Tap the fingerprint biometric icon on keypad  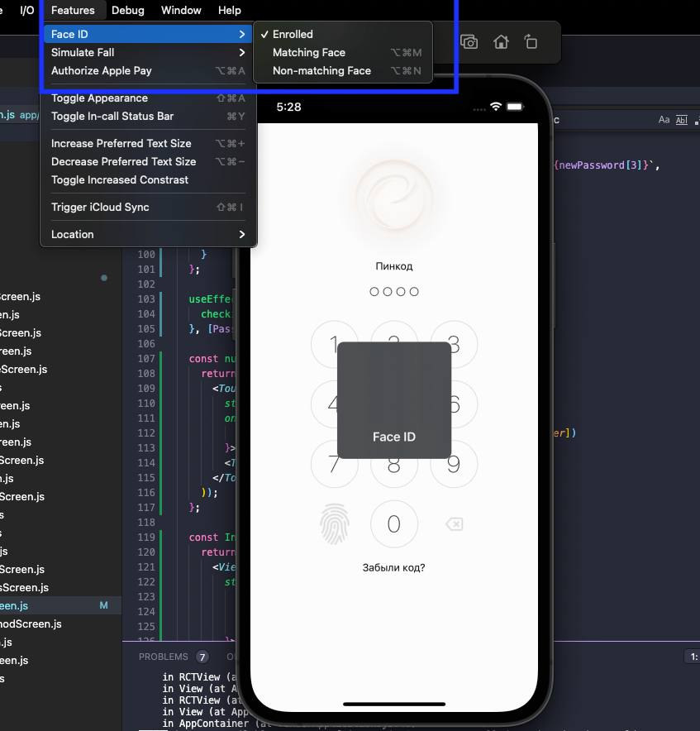[x=335, y=523]
